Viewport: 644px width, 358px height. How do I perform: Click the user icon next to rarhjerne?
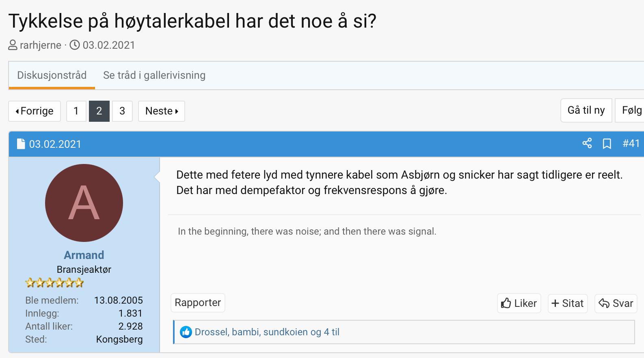pos(13,45)
